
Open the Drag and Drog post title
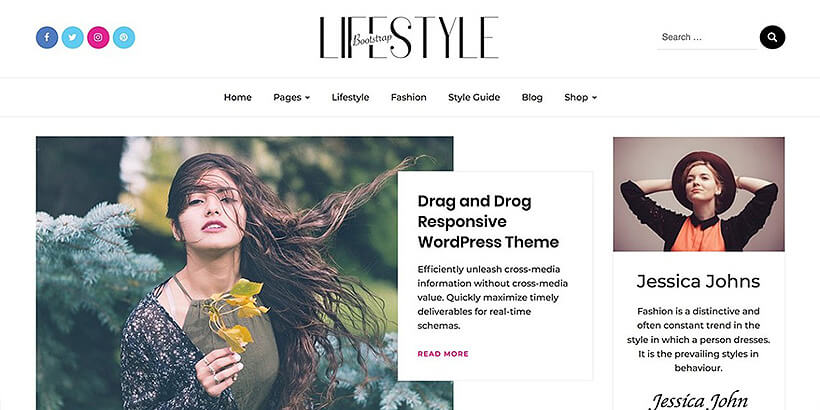point(488,222)
